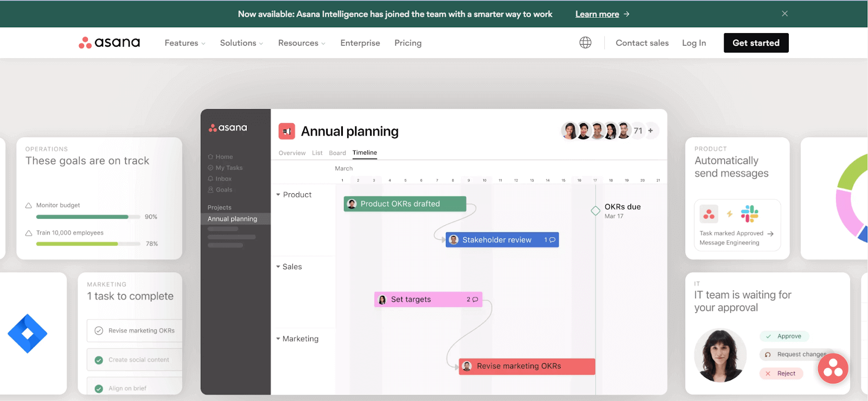Screen dimensions: 868x401
Task: Uncheck Align on brief task
Action: pos(99,389)
